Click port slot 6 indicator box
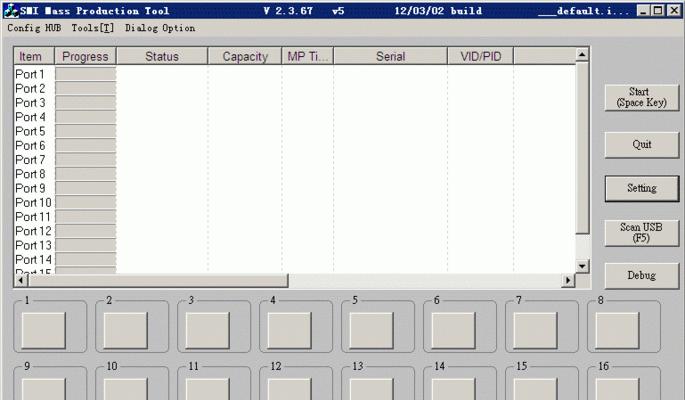The width and height of the screenshot is (685, 400). click(x=453, y=331)
